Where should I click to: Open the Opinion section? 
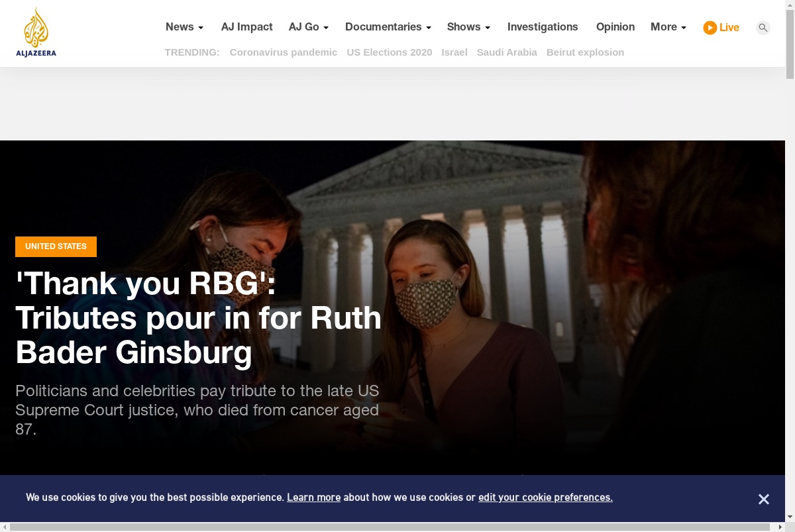point(615,27)
